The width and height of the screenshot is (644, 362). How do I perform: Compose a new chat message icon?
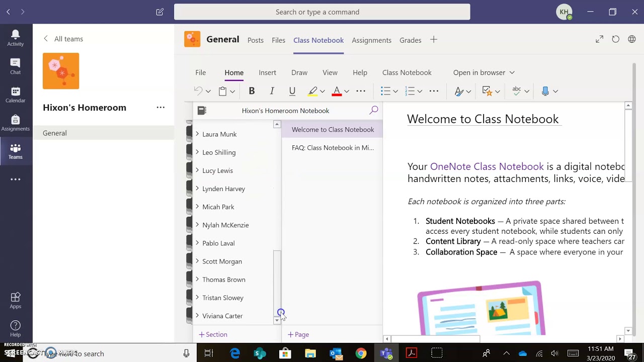pos(160,12)
